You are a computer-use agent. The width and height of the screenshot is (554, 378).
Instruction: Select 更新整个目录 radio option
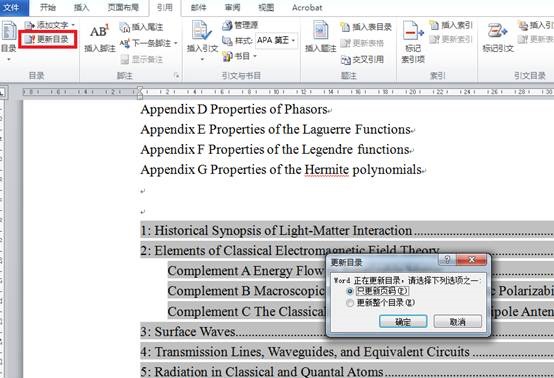(350, 303)
